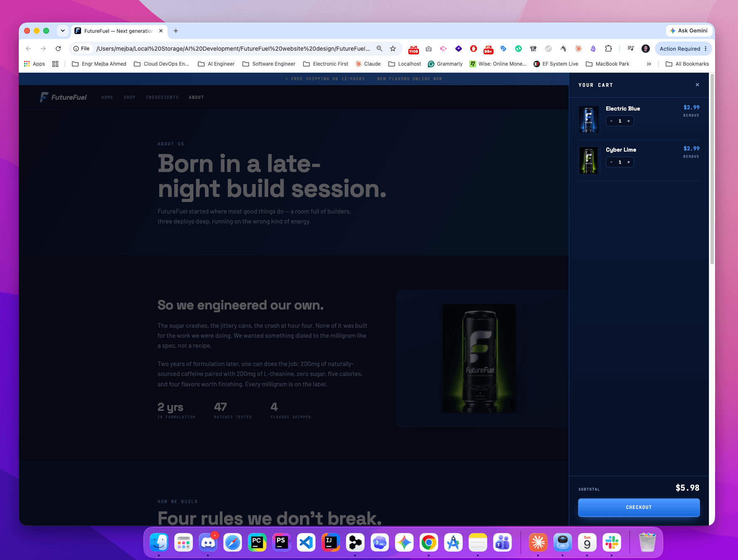The image size is (738, 560).
Task: Click the Checkout button
Action: 639,507
